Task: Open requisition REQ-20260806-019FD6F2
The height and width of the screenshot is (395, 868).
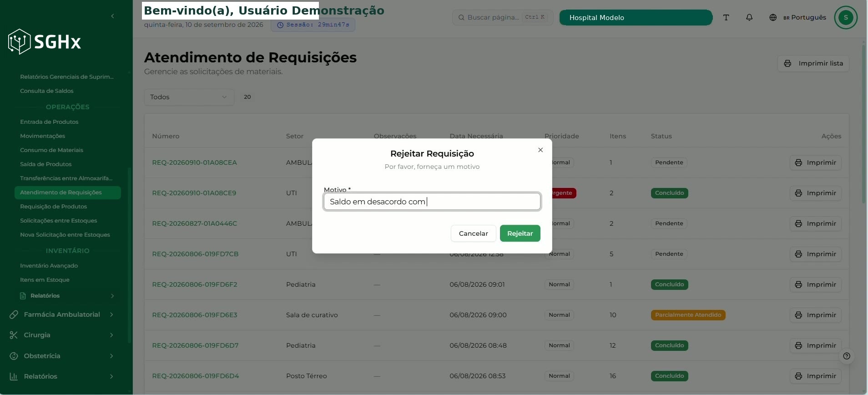Action: 195,284
